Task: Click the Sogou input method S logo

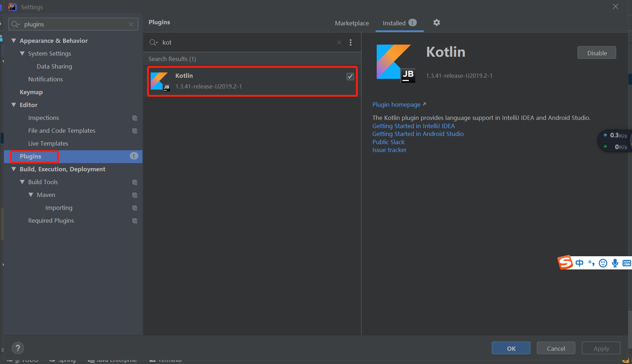Action: (x=566, y=263)
